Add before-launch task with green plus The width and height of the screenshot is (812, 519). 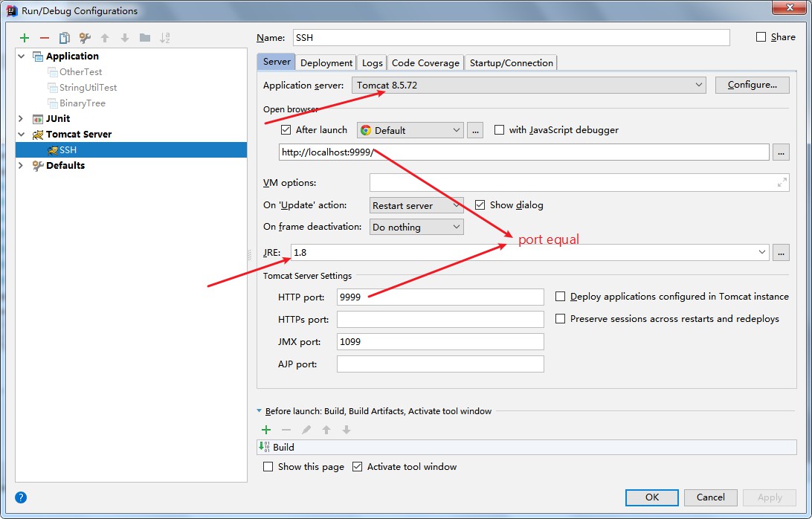click(x=266, y=430)
